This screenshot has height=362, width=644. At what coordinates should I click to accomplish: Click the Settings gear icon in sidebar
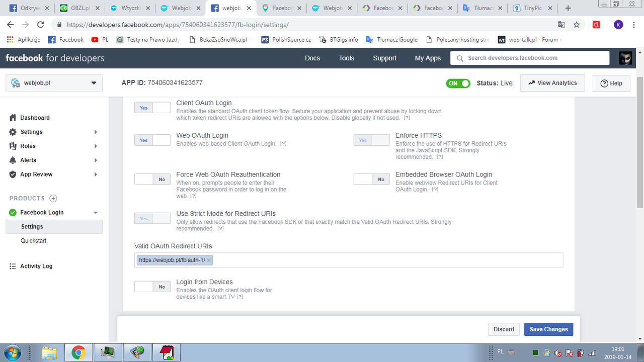pos(13,132)
